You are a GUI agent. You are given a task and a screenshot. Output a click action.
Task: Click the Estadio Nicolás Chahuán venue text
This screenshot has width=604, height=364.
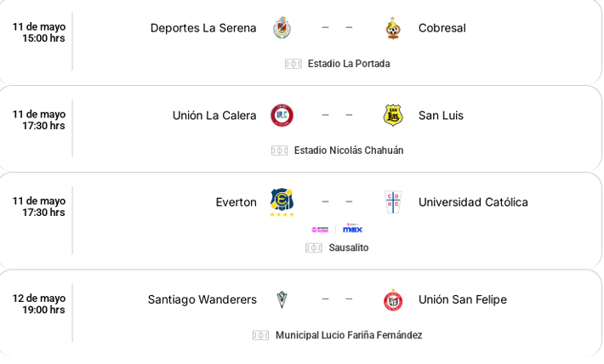[x=349, y=151]
